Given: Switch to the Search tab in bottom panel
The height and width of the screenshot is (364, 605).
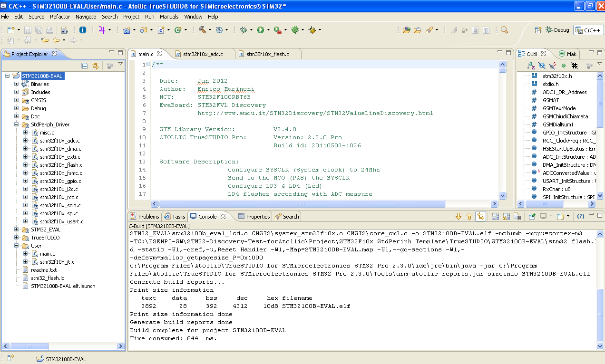Looking at the screenshot, I should pos(287,216).
